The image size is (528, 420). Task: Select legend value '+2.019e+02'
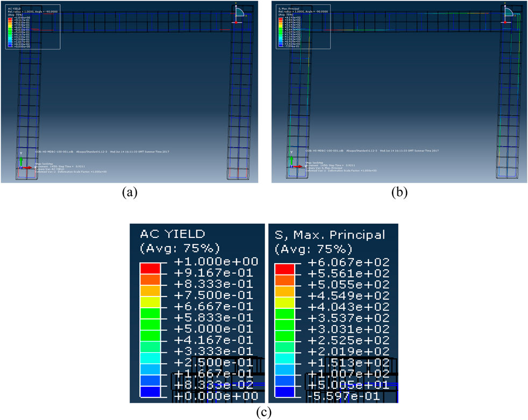pyautogui.click(x=349, y=351)
